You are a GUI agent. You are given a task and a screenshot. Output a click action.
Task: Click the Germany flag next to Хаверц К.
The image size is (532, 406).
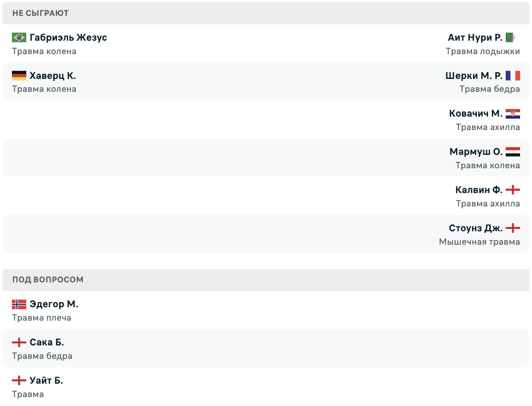coord(19,75)
